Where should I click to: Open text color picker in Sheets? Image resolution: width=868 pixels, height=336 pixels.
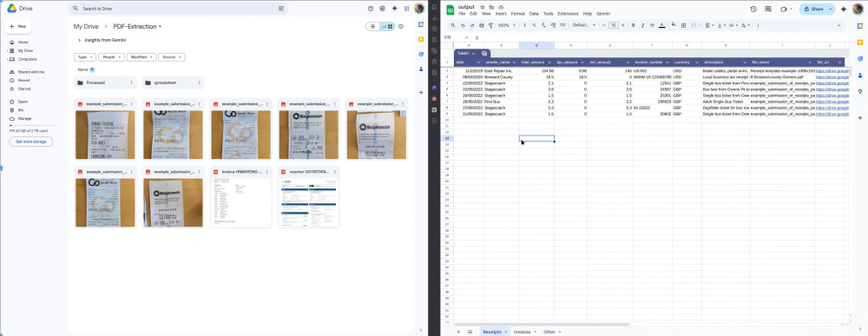(661, 25)
